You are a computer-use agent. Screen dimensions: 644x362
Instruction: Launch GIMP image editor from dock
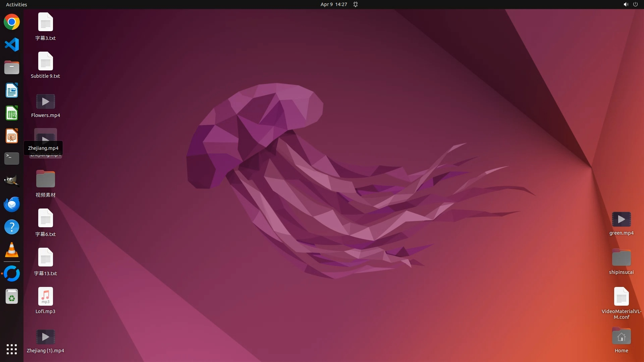12,181
